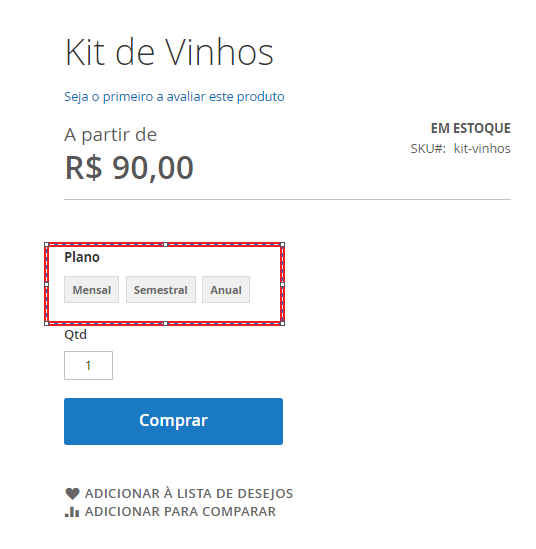Viewport: 536px width, 549px height.
Task: Click the R$ 90,00 price text
Action: pyautogui.click(x=129, y=168)
